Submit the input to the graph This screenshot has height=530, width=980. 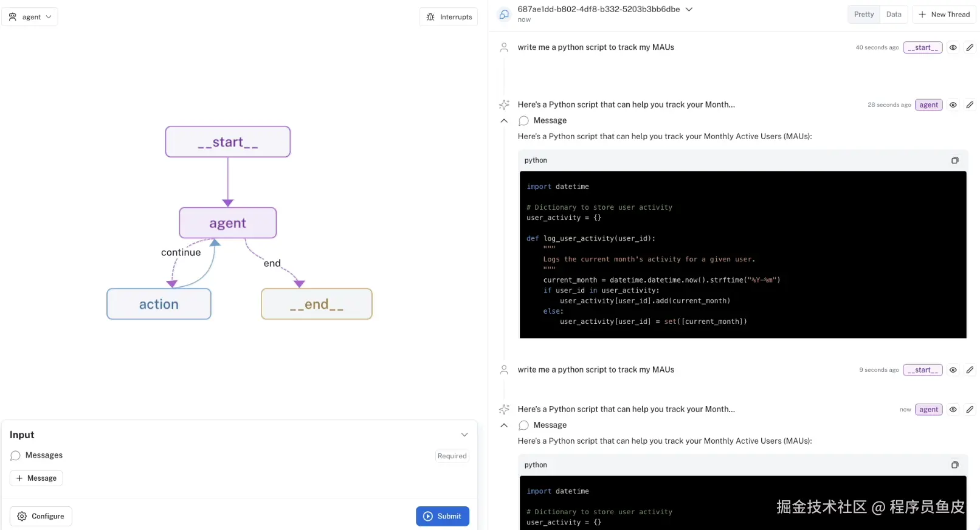point(442,516)
